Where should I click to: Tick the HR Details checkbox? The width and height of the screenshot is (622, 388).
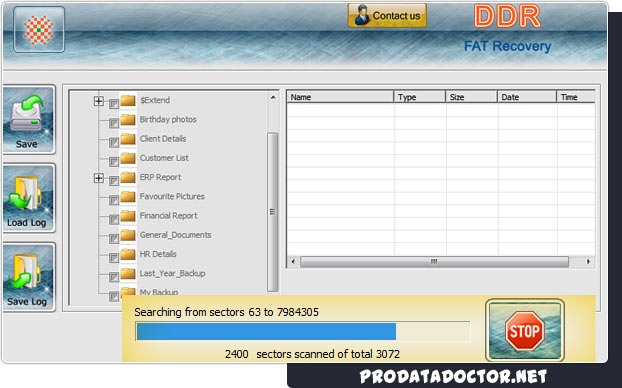[114, 258]
